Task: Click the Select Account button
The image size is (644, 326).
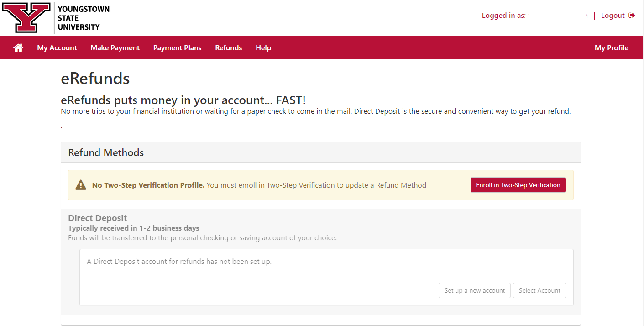Action: (539, 290)
